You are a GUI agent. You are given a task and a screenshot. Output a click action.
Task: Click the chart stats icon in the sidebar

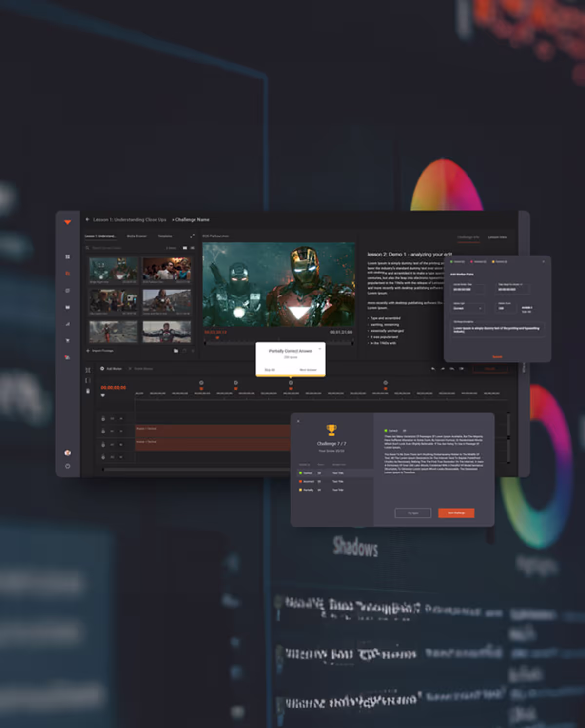[68, 324]
